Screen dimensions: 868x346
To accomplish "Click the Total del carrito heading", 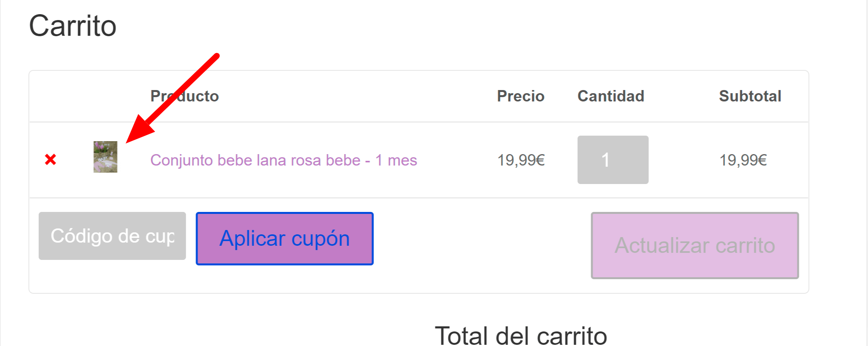I will [x=521, y=335].
